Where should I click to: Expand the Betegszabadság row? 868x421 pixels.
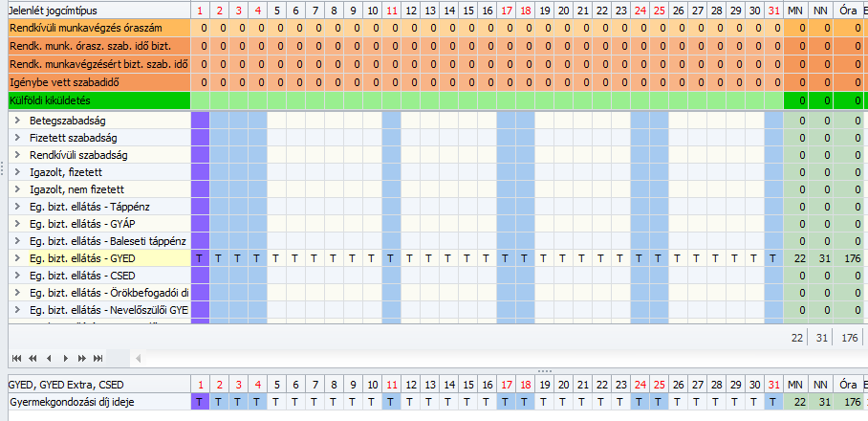17,121
